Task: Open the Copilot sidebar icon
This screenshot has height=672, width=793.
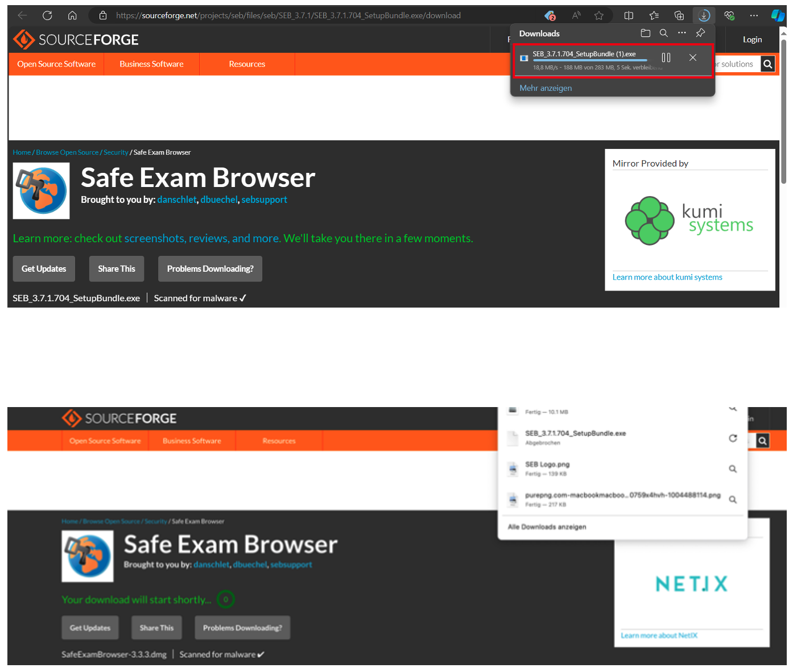Action: (x=777, y=15)
